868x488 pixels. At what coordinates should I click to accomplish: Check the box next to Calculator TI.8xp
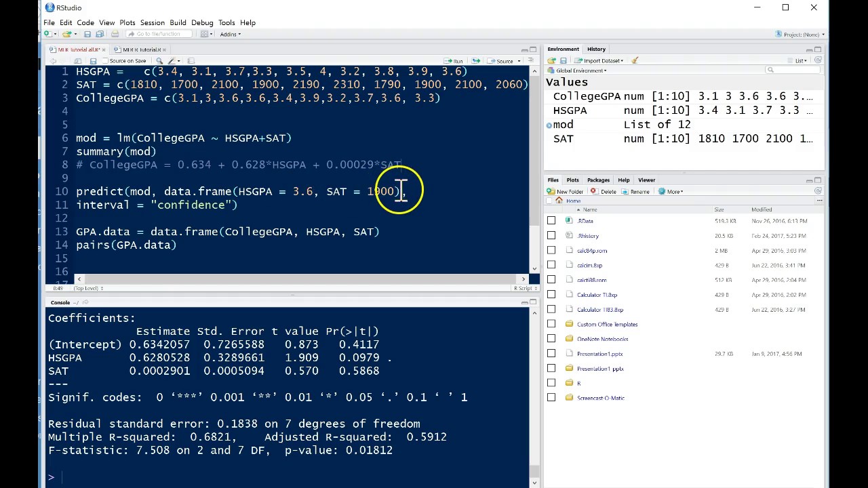pos(551,295)
